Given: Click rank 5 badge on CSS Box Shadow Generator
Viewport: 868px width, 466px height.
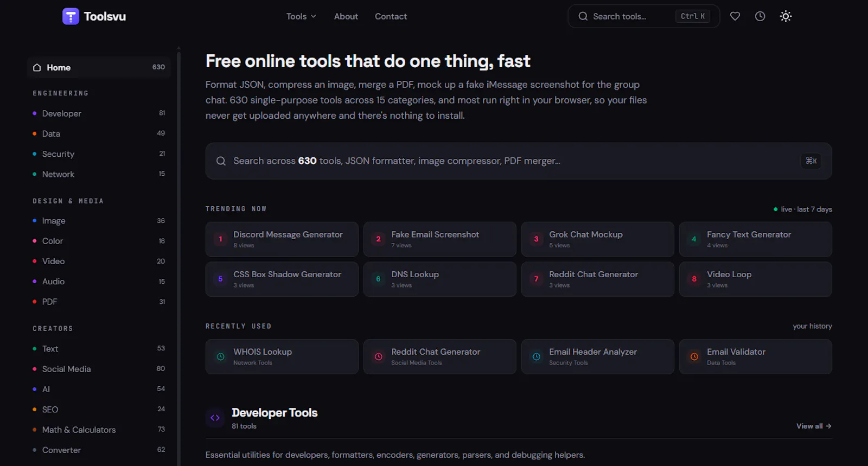Looking at the screenshot, I should 220,279.
